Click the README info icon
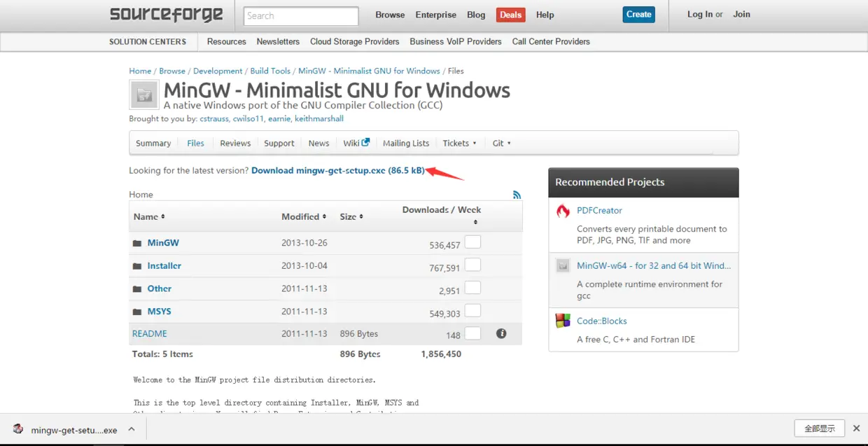 [x=501, y=333]
